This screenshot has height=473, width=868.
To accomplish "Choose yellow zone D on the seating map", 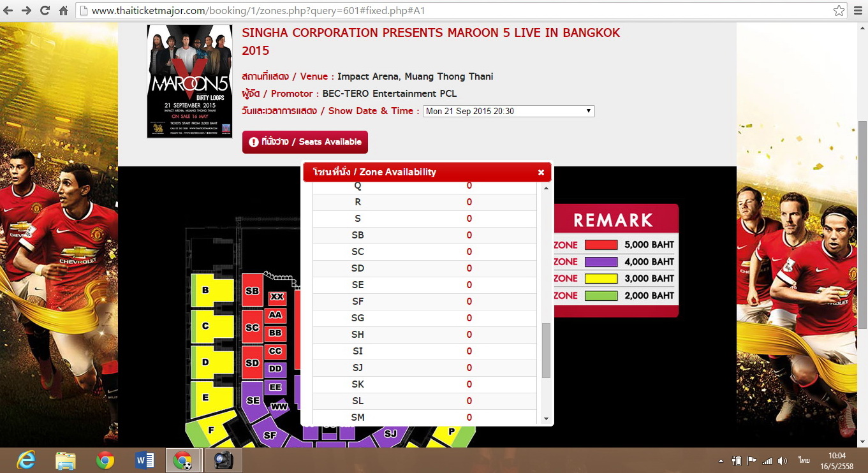I will pos(212,362).
